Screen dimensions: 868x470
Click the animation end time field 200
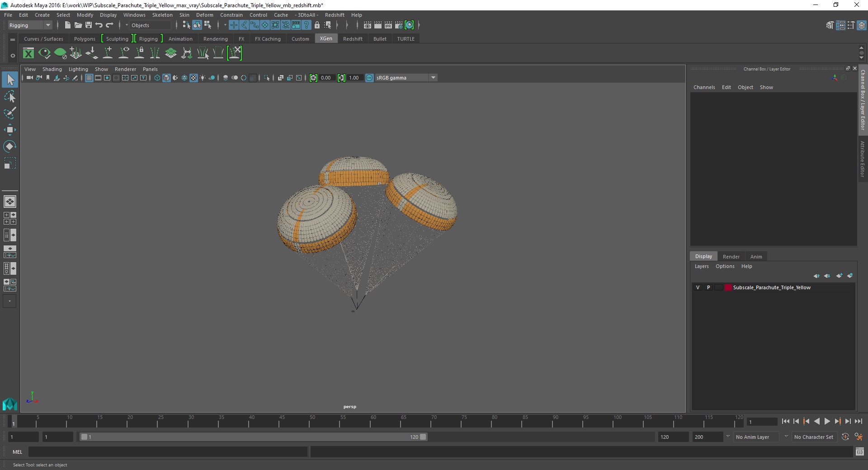[708, 437]
